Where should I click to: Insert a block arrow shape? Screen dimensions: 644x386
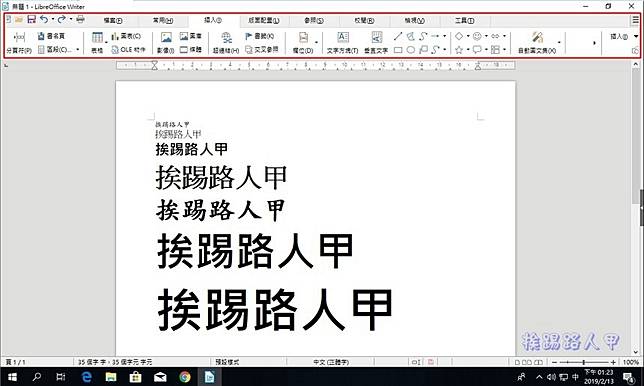click(x=495, y=36)
